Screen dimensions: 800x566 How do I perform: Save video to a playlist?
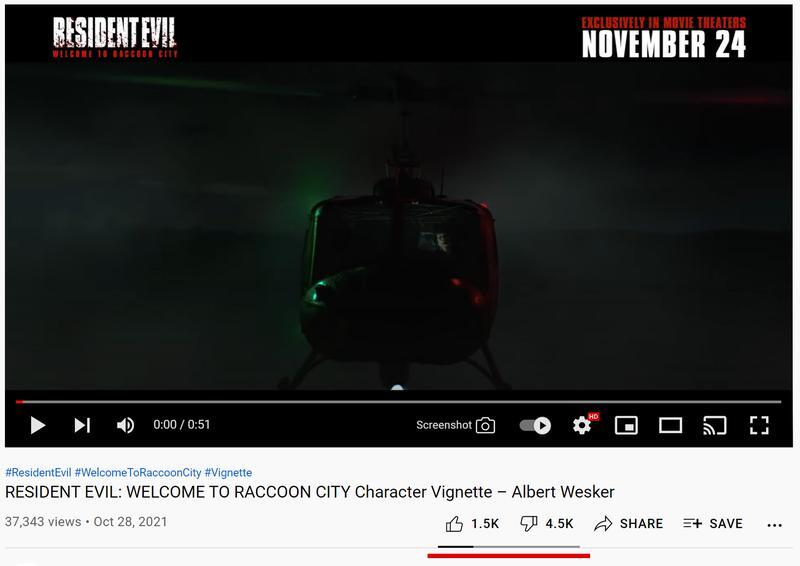tap(713, 524)
